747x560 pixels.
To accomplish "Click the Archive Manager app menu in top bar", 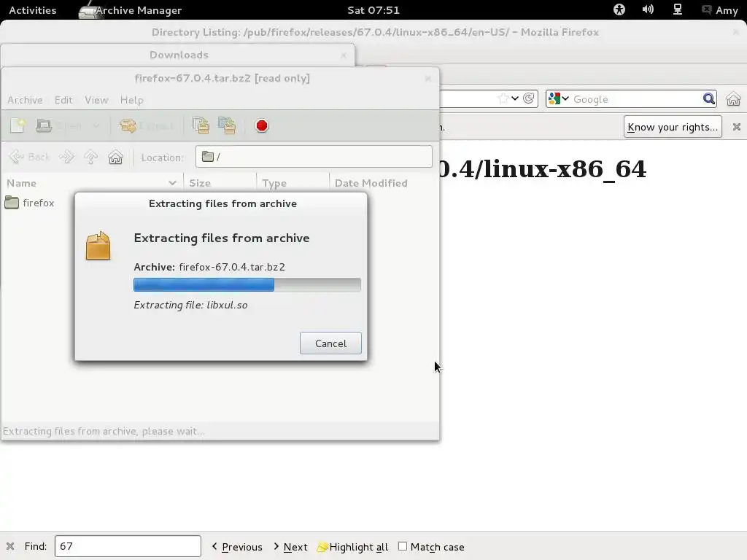I will pos(130,10).
